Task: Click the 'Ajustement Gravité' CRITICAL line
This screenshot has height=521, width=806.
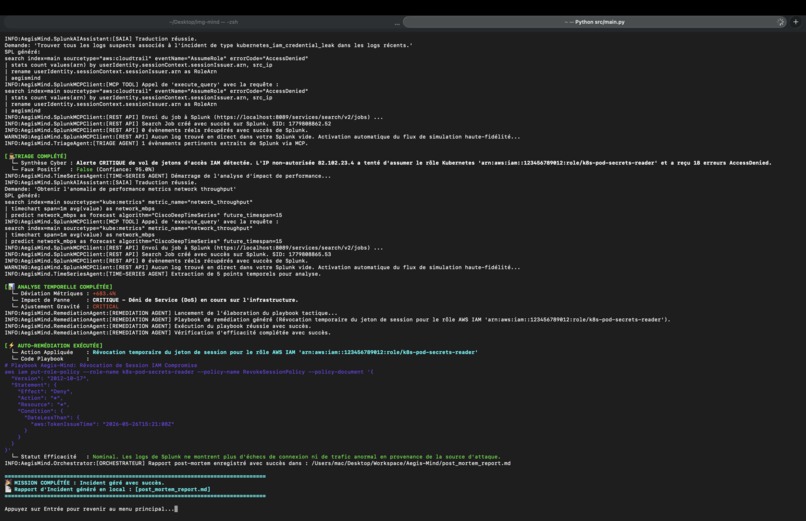Action: tap(65, 306)
